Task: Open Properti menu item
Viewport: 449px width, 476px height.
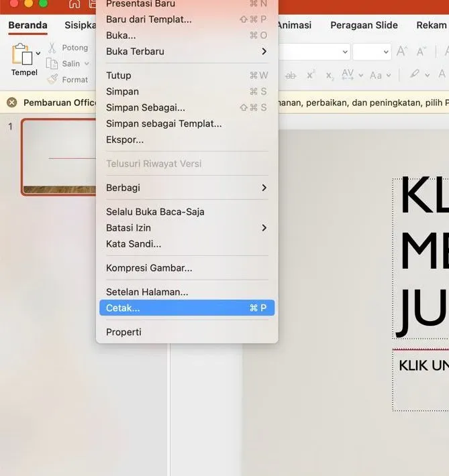Action: pos(187,332)
